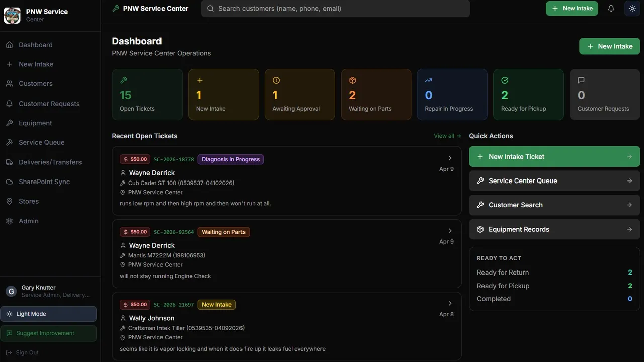
Task: Click the trend arrow icon in Repair in Progress card
Action: coord(429,80)
